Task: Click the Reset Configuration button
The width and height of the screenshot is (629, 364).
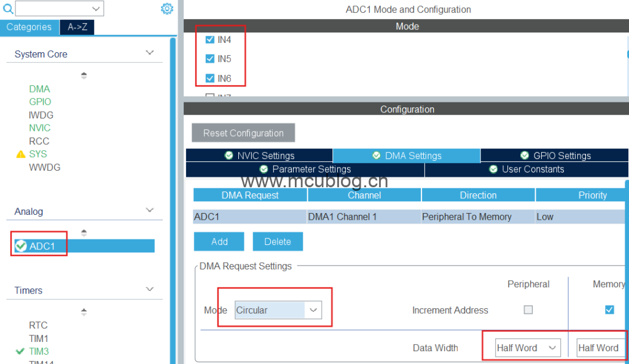Action: tap(243, 133)
